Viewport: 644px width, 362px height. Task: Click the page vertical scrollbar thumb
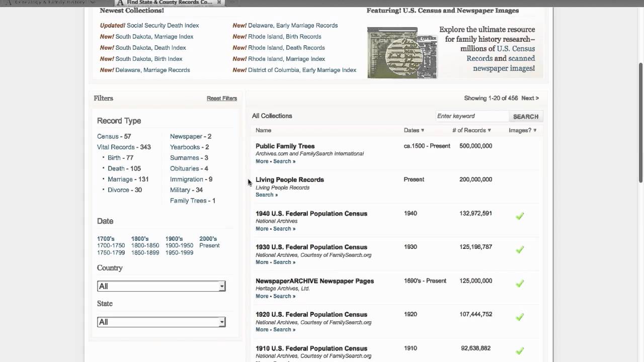[x=640, y=123]
